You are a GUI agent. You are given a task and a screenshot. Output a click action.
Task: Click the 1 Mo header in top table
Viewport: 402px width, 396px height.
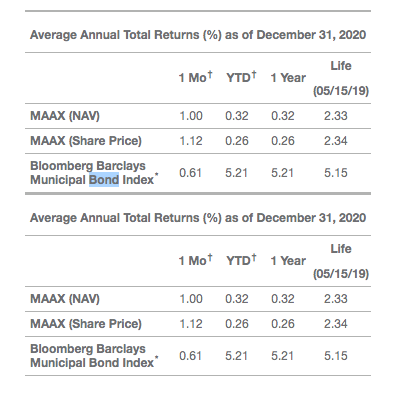click(196, 77)
